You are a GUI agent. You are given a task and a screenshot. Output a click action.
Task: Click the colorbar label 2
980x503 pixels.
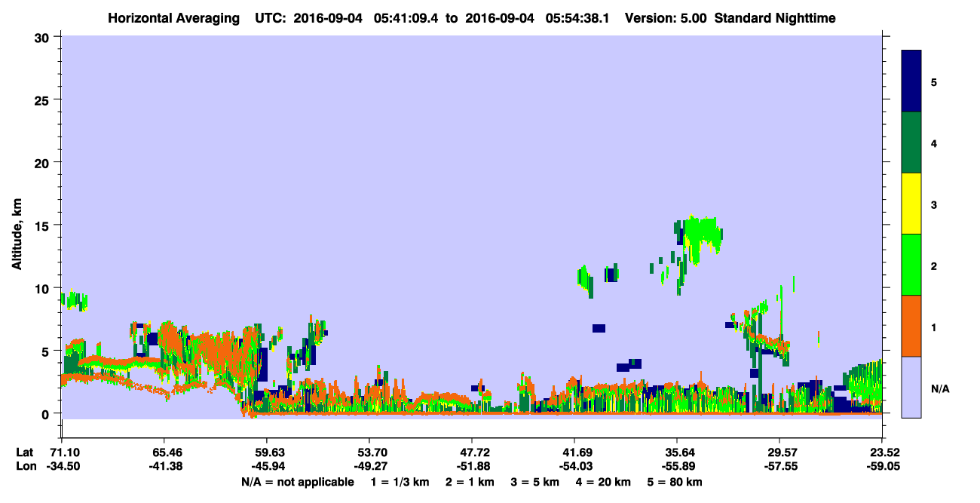pos(934,265)
